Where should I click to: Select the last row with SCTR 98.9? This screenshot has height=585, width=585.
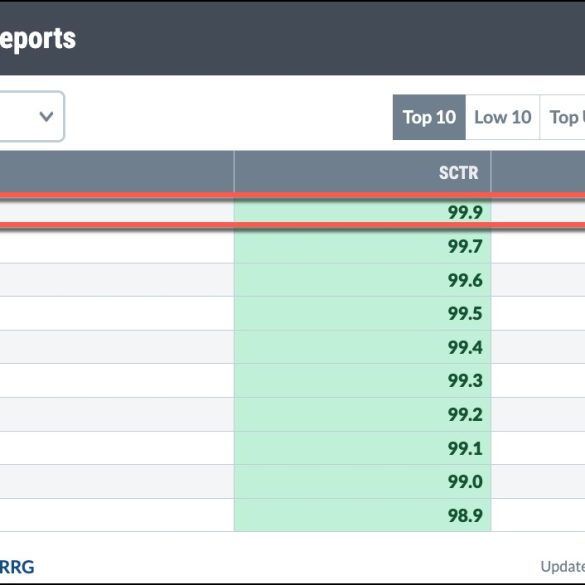tap(292, 515)
